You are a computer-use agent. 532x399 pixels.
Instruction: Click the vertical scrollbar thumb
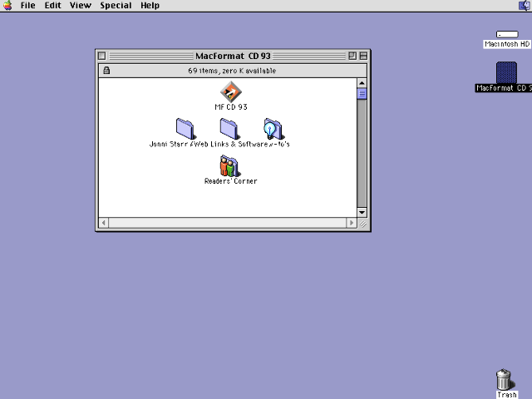point(362,94)
